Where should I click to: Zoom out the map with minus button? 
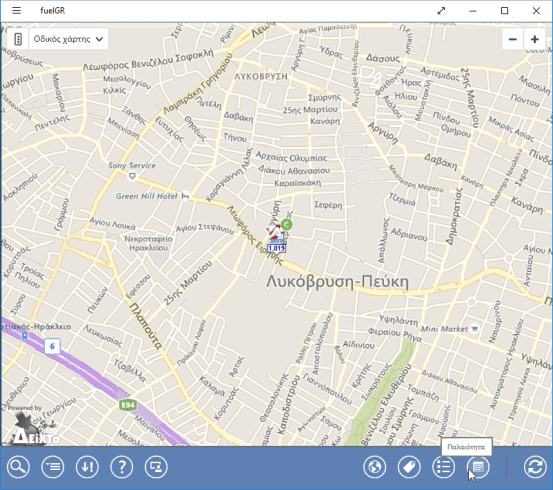[x=512, y=39]
